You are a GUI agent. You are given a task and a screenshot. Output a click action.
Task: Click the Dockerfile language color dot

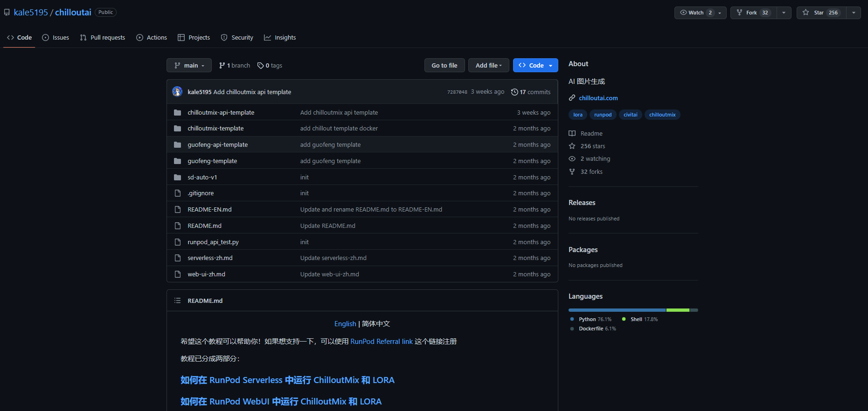pos(572,329)
